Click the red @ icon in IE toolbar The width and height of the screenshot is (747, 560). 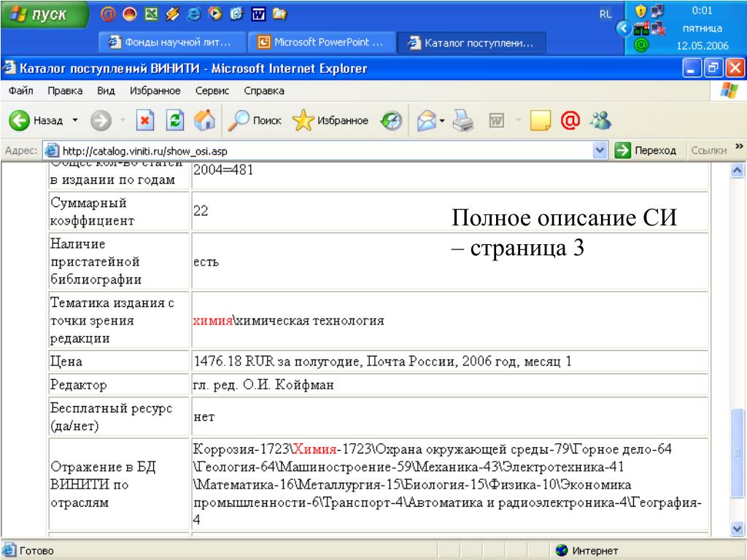point(570,120)
